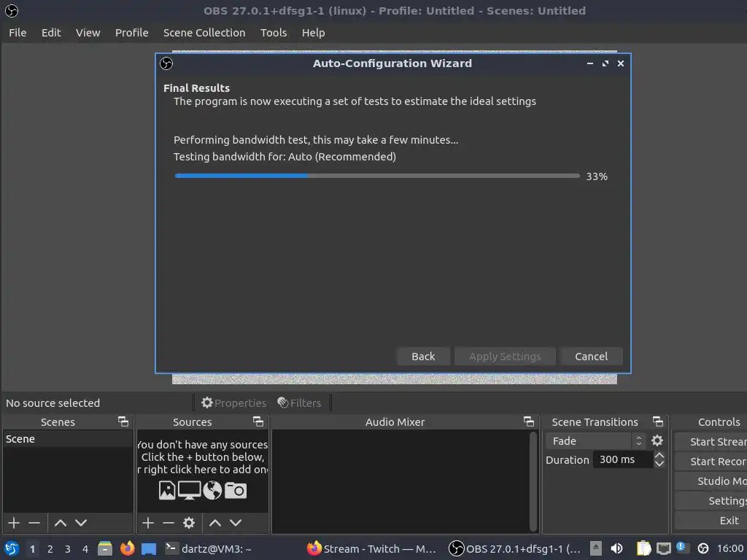
Task: Open transition properties gear next to Fade
Action: pyautogui.click(x=657, y=440)
